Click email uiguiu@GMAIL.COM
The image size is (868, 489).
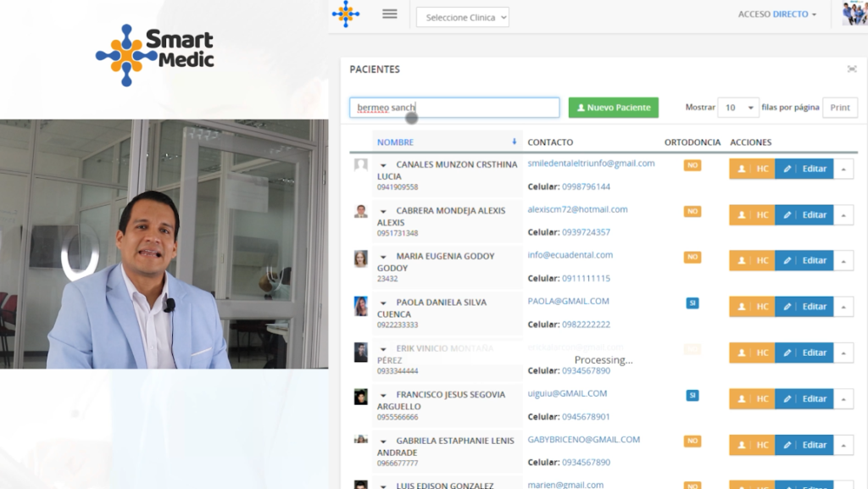click(567, 393)
